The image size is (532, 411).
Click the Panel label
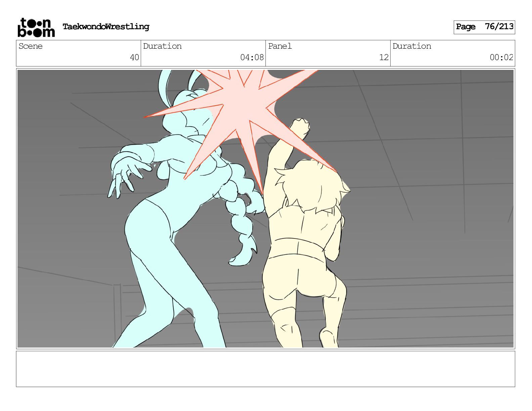pyautogui.click(x=280, y=46)
